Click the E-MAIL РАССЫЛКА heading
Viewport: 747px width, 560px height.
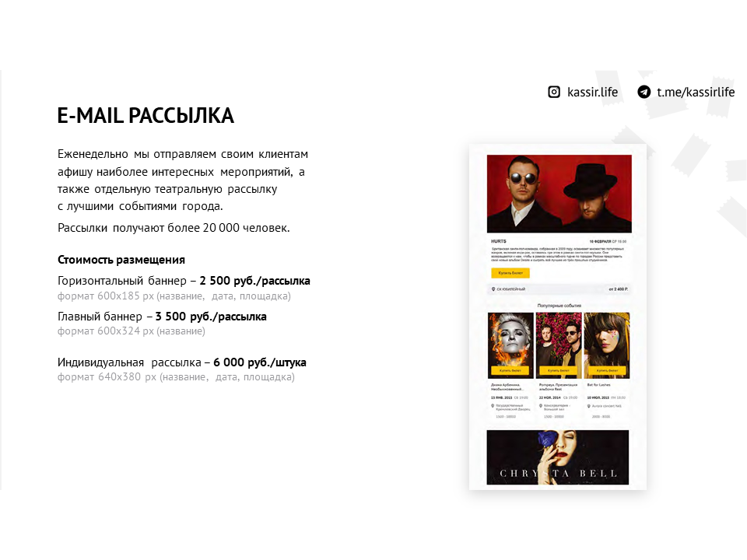pyautogui.click(x=146, y=116)
